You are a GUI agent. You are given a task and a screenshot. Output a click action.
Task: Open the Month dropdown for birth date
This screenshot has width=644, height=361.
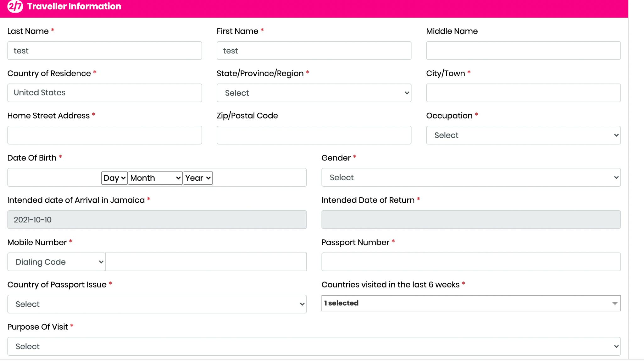pos(155,178)
